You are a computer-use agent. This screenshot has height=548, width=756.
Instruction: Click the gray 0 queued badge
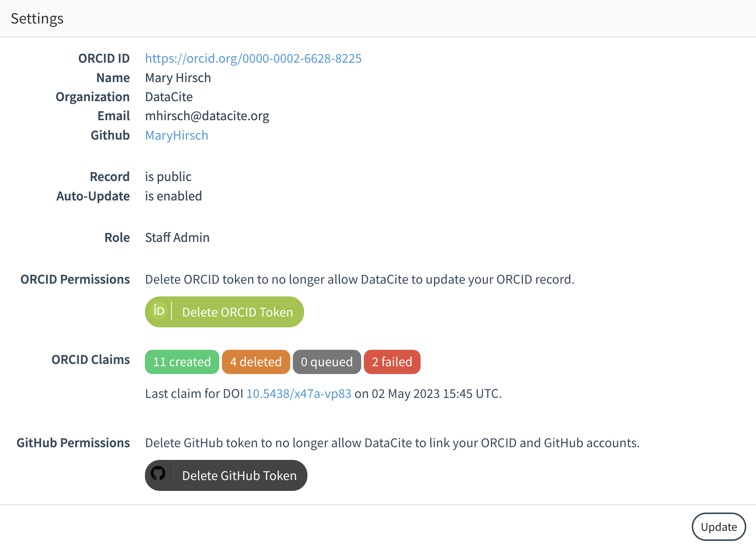[327, 362]
